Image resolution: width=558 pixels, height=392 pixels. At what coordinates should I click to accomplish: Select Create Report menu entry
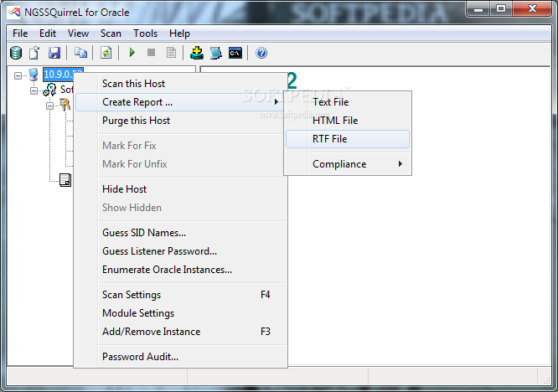(x=181, y=102)
